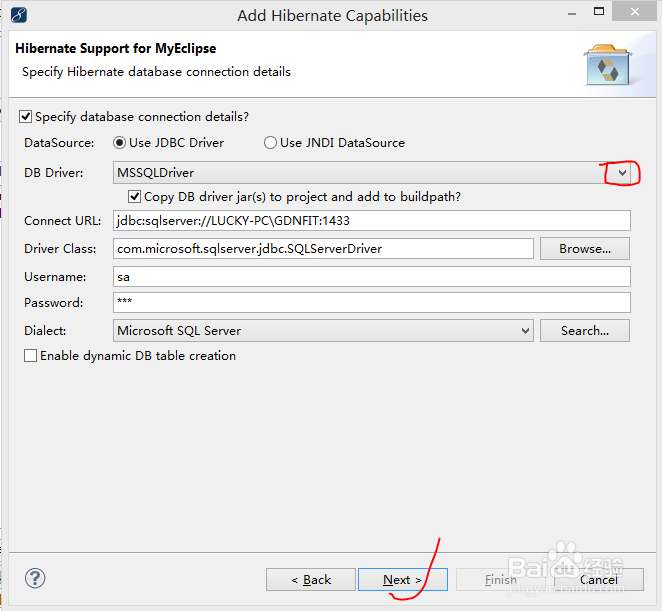Minimize the Add Hibernate Capabilities dialog
Viewport: 662px width, 611px height.
pos(571,15)
